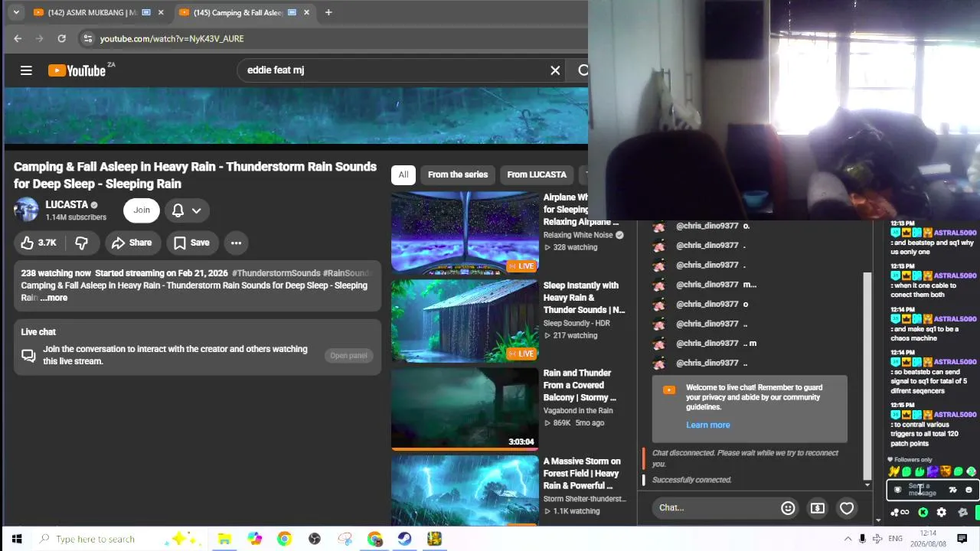Select the From the series chip

click(x=458, y=174)
